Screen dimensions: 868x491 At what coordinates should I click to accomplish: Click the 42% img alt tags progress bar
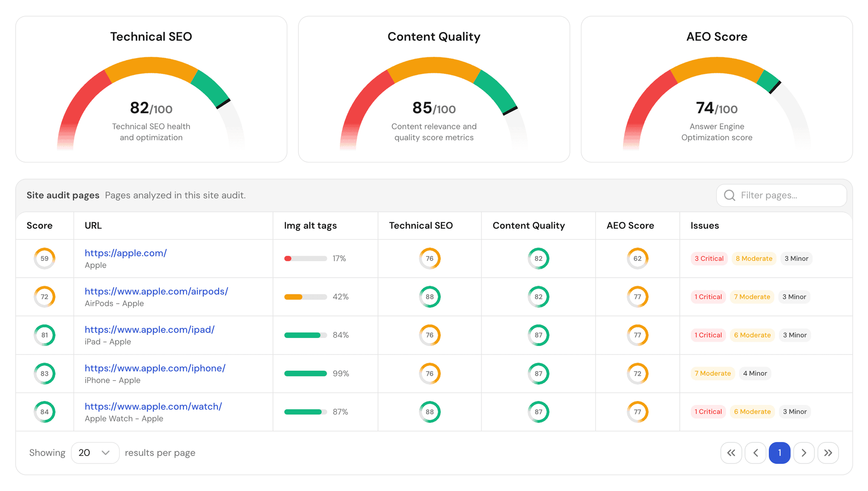[x=306, y=297]
